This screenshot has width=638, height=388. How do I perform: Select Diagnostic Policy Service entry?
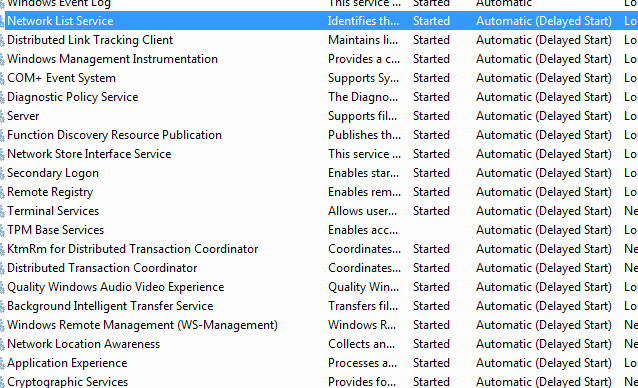point(73,97)
